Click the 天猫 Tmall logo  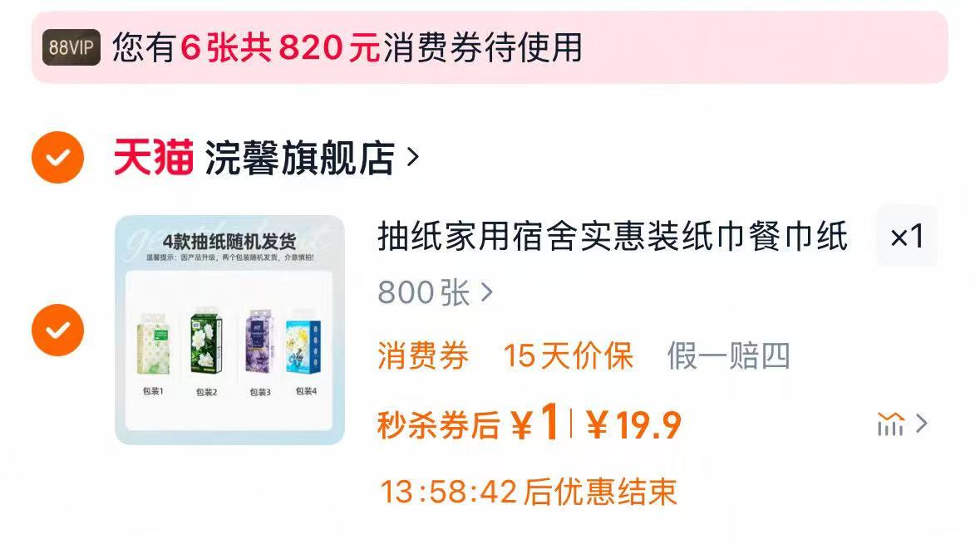pyautogui.click(x=154, y=158)
